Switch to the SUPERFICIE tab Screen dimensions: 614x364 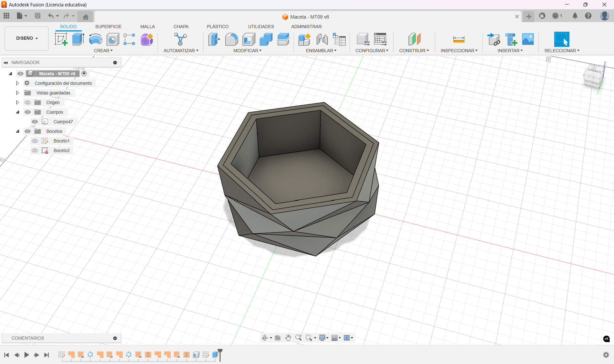[x=108, y=27]
